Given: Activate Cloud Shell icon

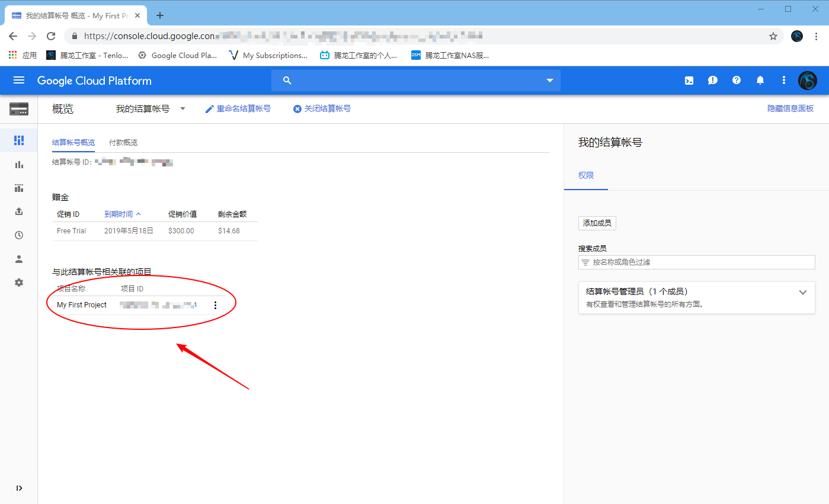Looking at the screenshot, I should [x=689, y=81].
